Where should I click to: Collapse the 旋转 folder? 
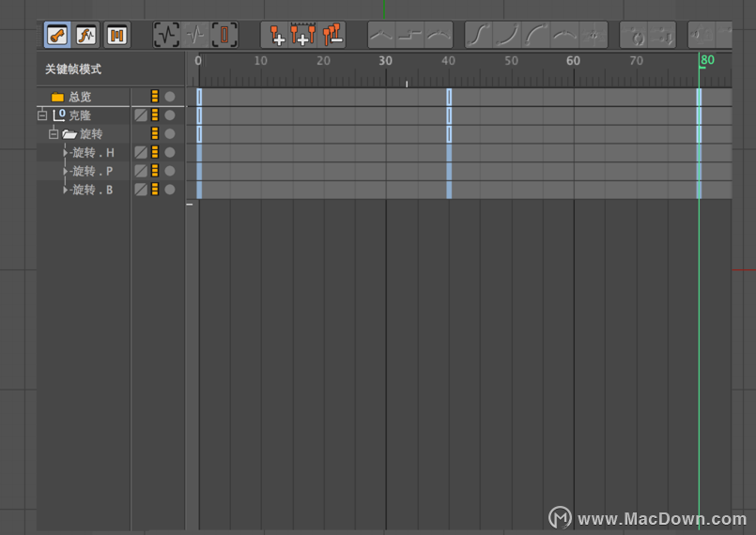tap(54, 133)
